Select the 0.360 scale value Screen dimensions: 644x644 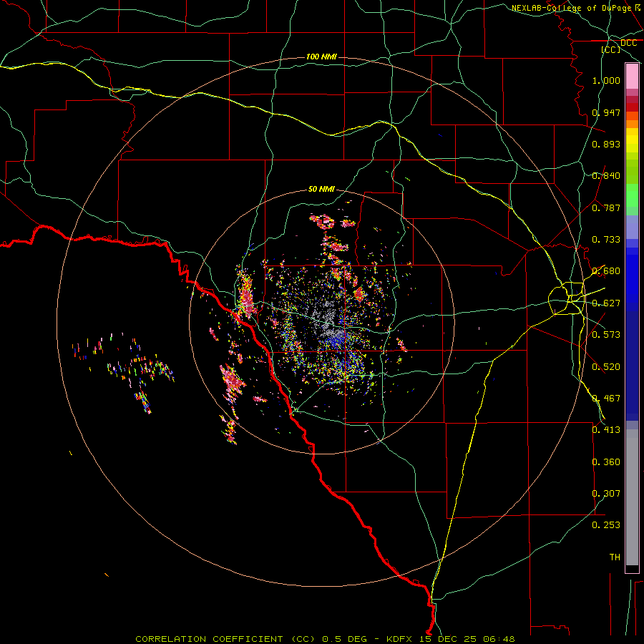coord(606,462)
